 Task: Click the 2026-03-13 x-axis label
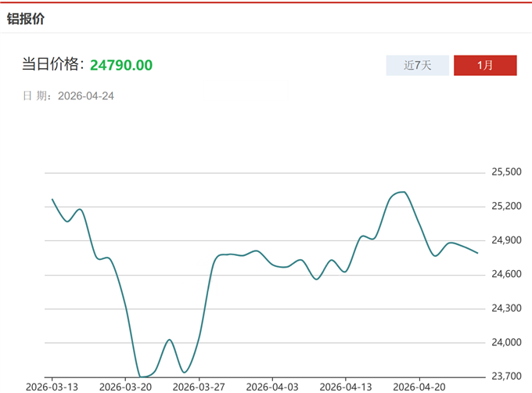coord(52,387)
